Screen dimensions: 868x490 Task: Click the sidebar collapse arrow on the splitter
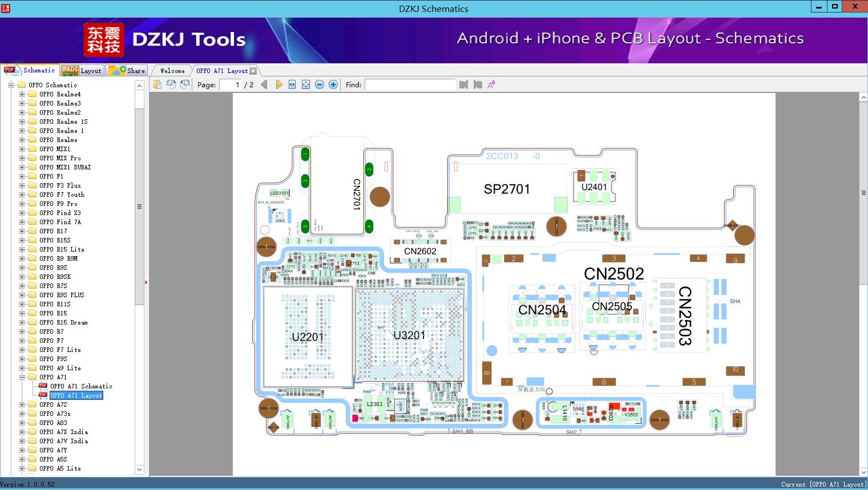point(146,282)
